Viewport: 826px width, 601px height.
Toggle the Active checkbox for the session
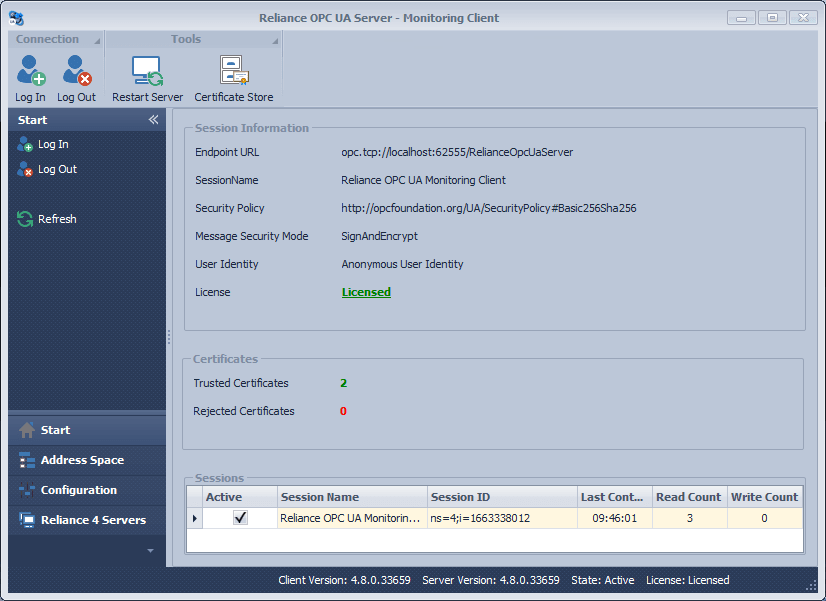pyautogui.click(x=241, y=518)
